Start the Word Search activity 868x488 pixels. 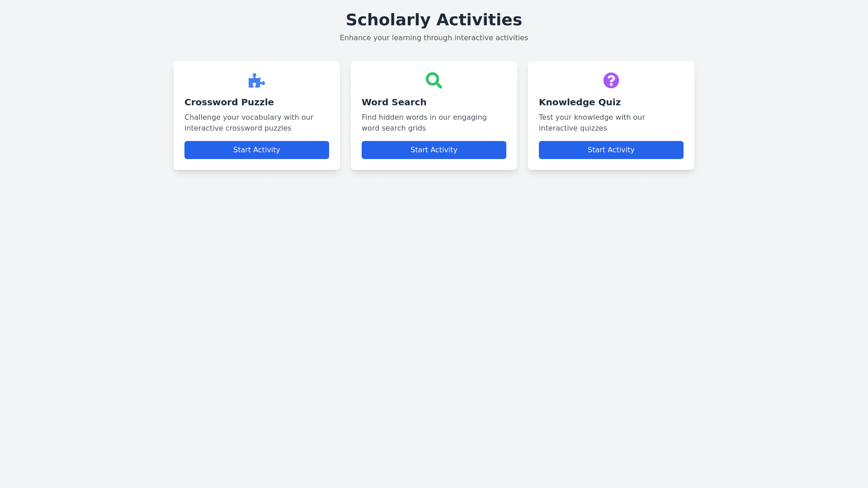point(434,150)
